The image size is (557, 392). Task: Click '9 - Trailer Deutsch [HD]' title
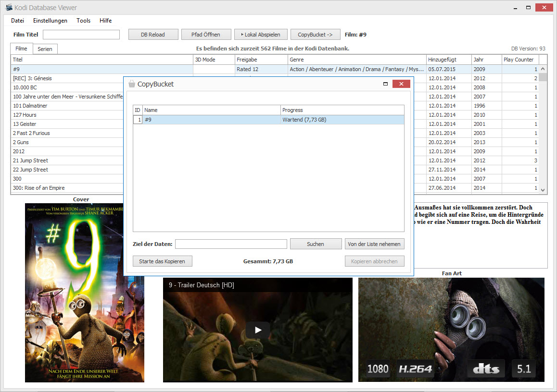[202, 285]
